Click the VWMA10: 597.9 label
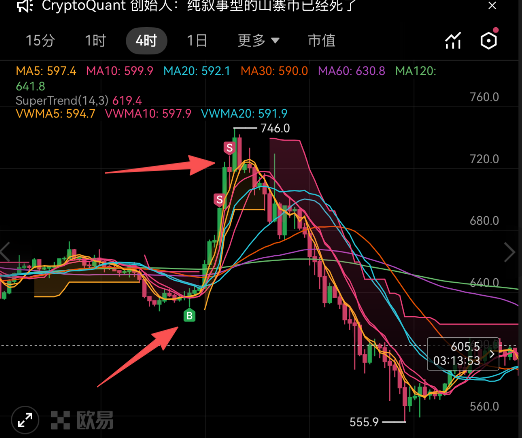This screenshot has height=438, width=522. coord(148,114)
